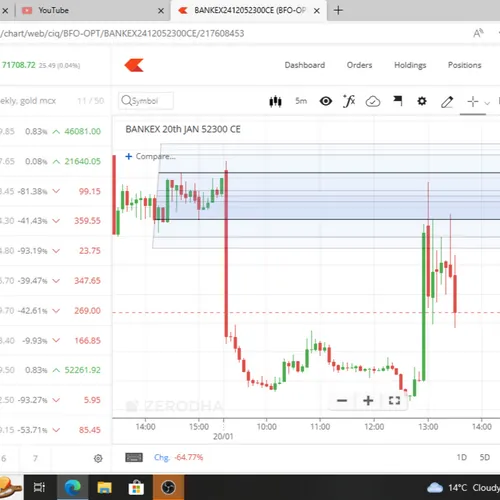Viewport: 500px width, 500px height.
Task: Click the Symbol search field
Action: tap(146, 101)
